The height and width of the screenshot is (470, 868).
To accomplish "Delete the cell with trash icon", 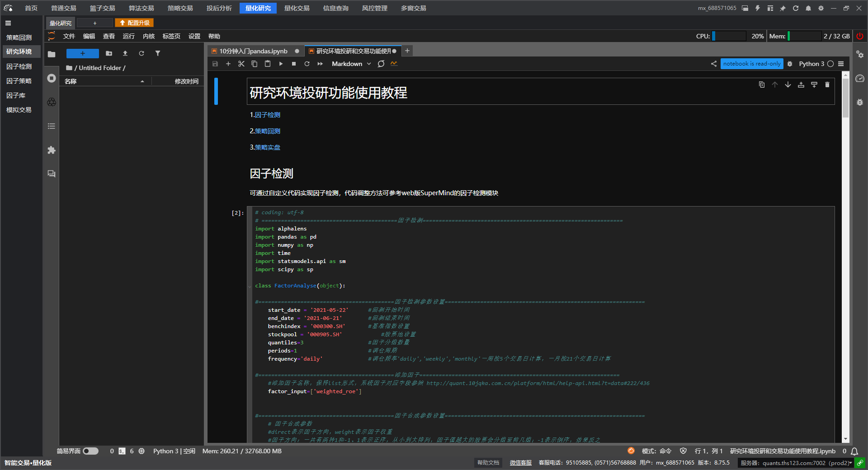I will click(827, 85).
